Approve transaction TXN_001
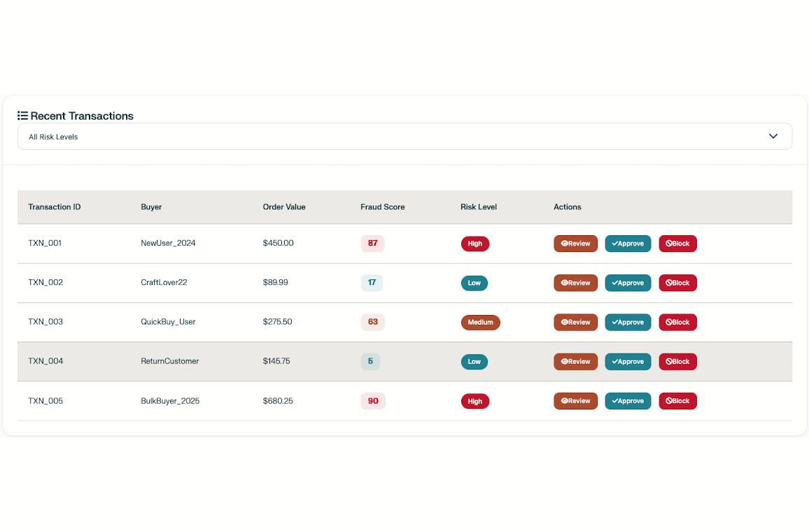The image size is (809, 532). (x=627, y=244)
